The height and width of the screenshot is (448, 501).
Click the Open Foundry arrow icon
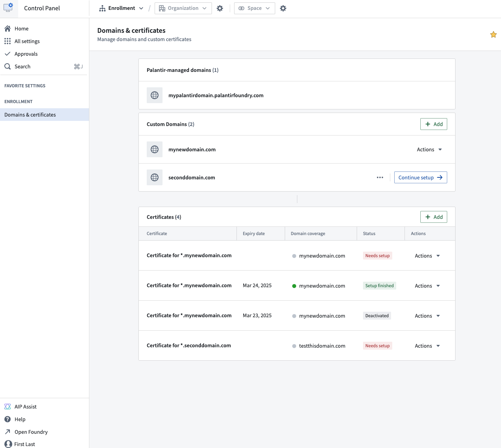click(8, 432)
